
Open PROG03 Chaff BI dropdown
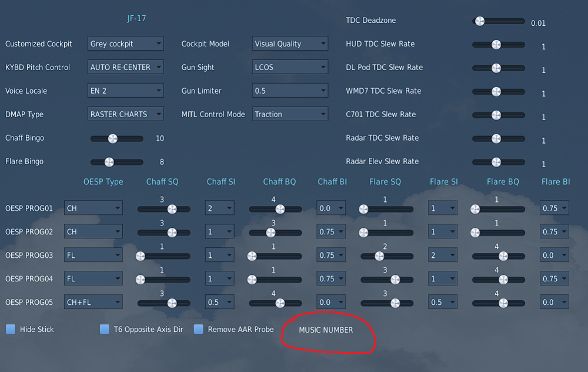pos(331,255)
